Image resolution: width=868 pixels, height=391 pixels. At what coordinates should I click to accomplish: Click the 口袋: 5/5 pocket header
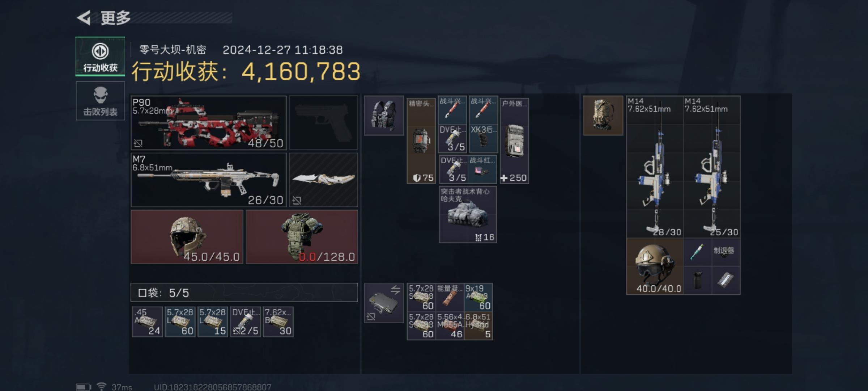(x=244, y=293)
